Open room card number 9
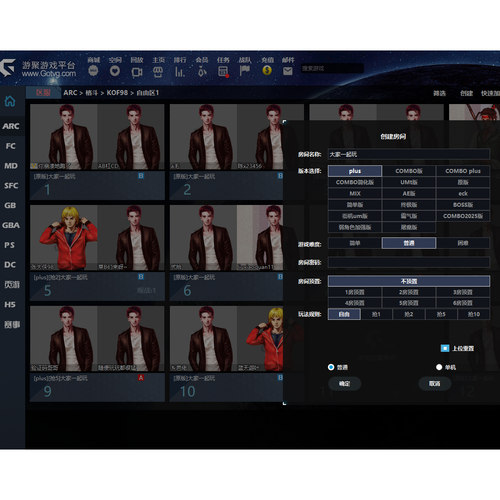 [x=97, y=354]
